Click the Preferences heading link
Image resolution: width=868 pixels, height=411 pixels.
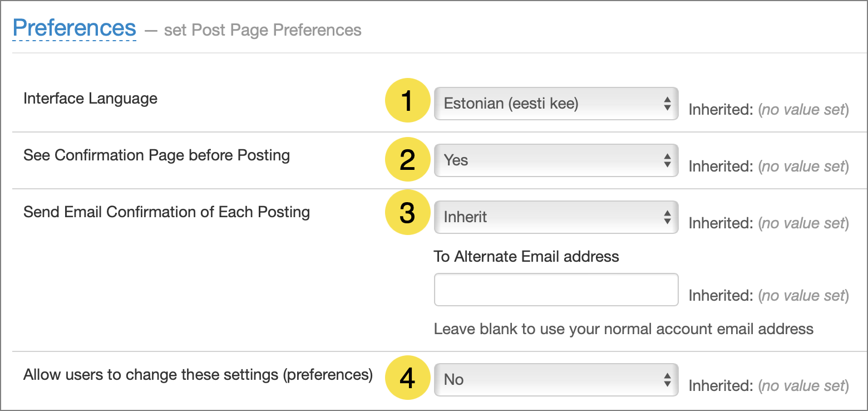tap(74, 28)
